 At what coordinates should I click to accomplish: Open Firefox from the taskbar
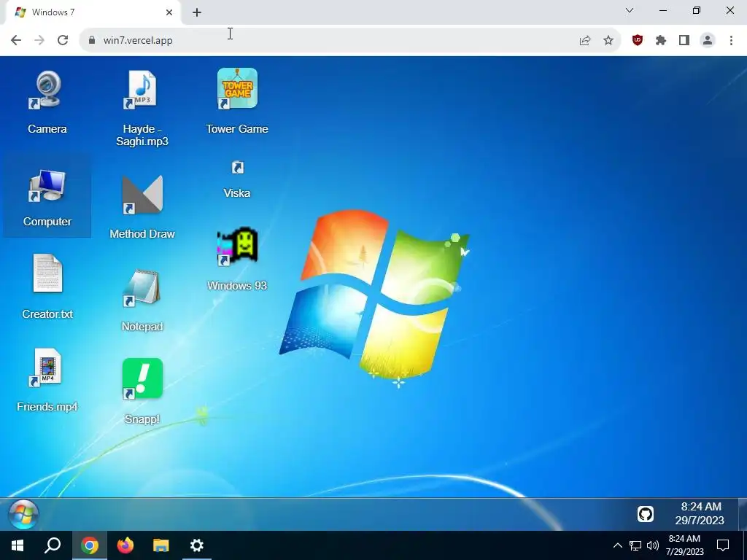125,545
